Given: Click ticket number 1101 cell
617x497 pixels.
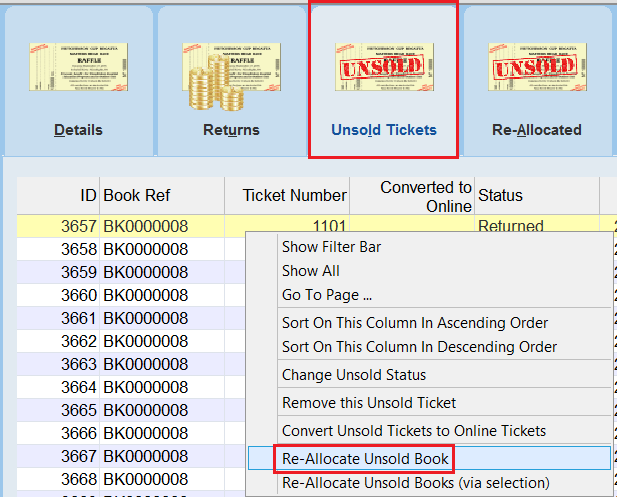Looking at the screenshot, I should pyautogui.click(x=287, y=224).
